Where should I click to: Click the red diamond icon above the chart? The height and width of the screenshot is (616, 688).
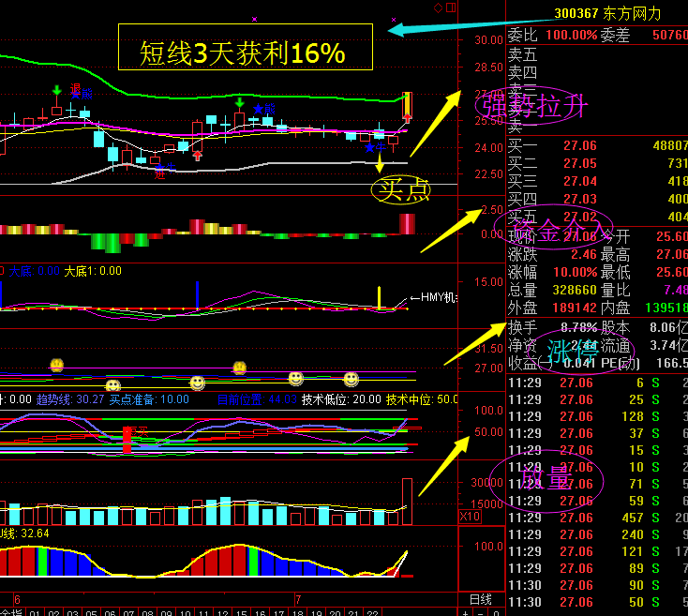click(438, 8)
